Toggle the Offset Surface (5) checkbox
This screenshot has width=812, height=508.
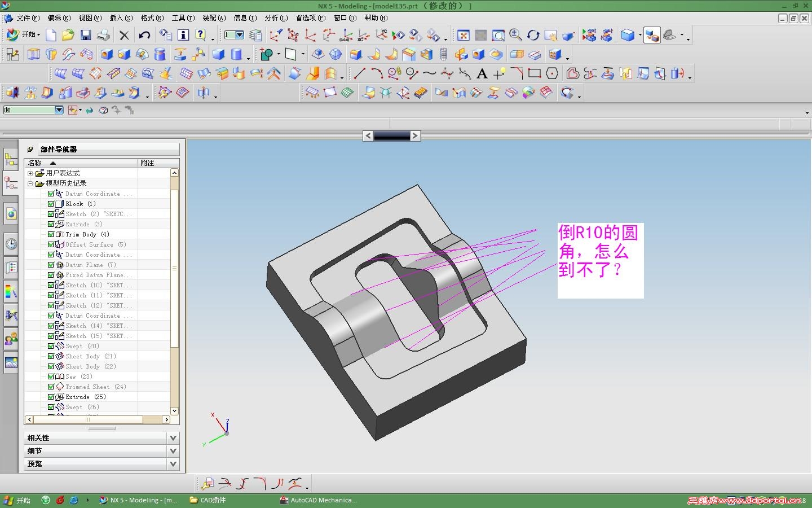tap(51, 244)
